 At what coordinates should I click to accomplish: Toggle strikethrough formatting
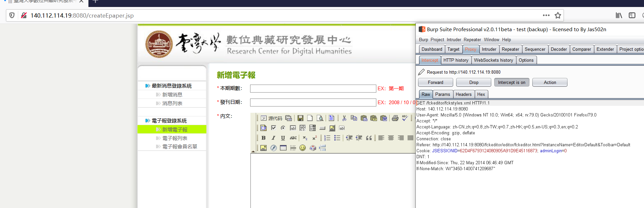click(x=293, y=138)
